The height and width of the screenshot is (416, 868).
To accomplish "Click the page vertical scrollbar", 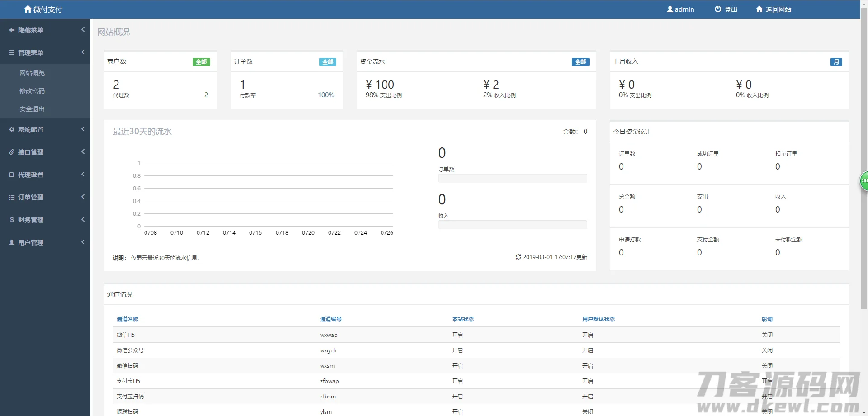I will (x=864, y=158).
